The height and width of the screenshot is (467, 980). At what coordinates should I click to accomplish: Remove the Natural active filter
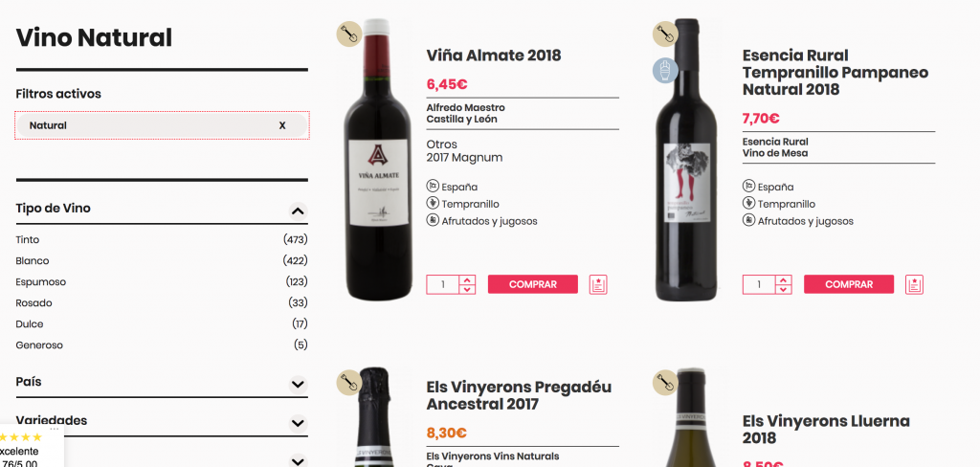point(282,125)
